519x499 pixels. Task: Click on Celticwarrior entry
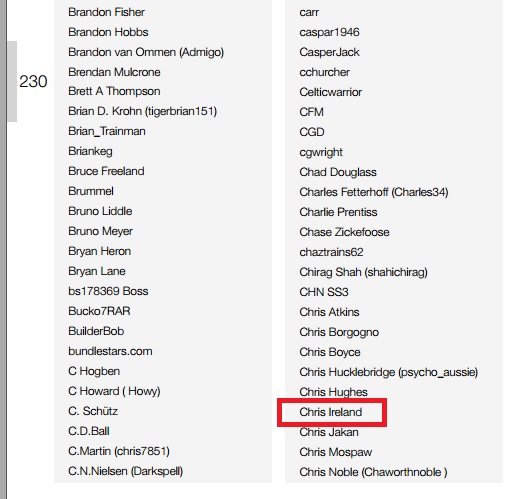[x=330, y=92]
